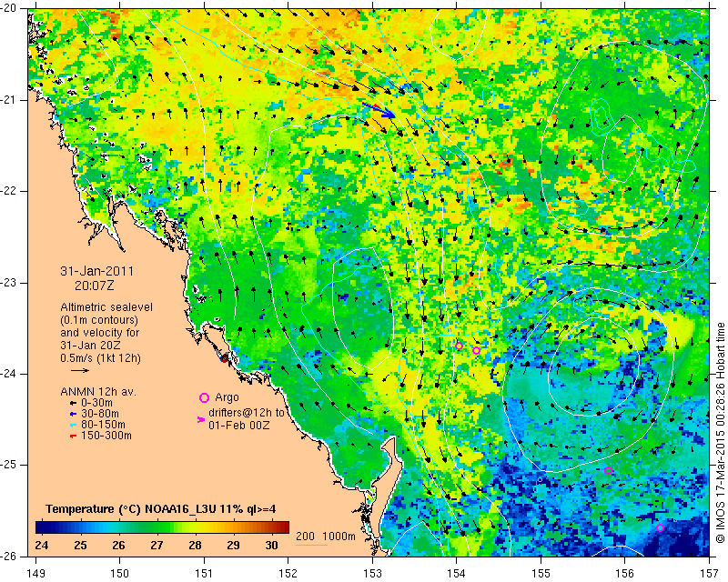
Task: Select the left Argo circle near 154°E
Action: [459, 346]
